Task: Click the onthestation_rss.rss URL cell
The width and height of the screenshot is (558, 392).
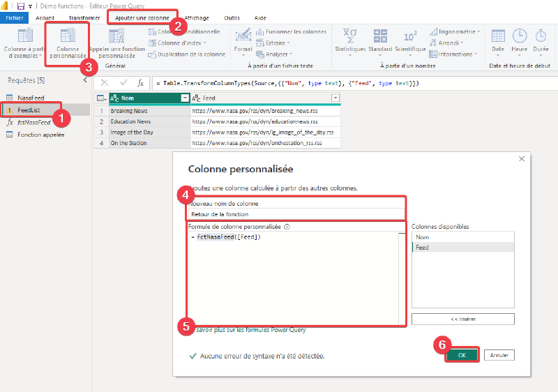Action: 266,143
